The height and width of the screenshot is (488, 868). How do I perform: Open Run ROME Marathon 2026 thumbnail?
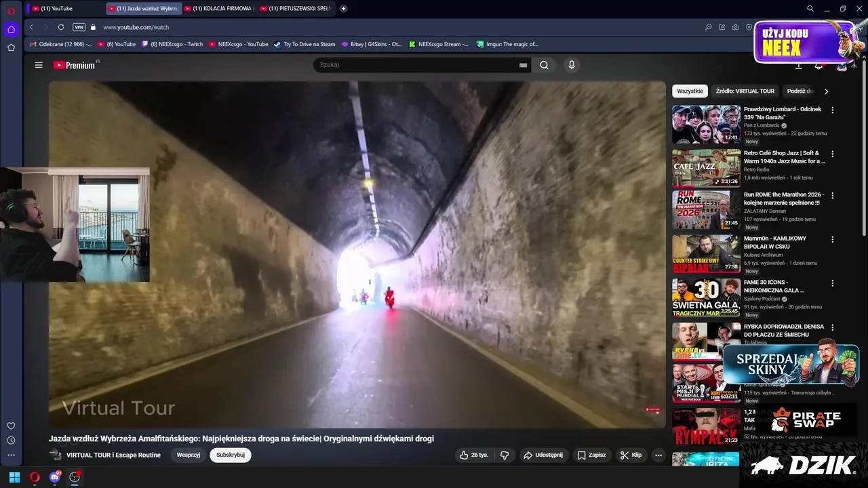click(706, 209)
